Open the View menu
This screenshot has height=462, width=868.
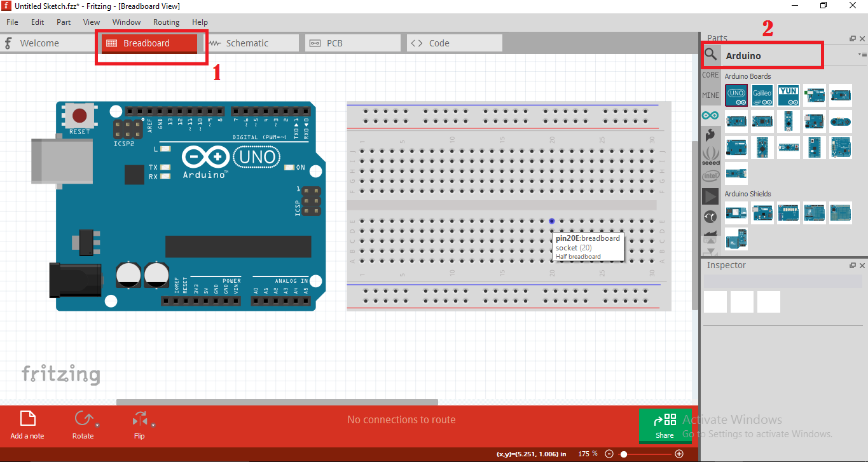[92, 22]
